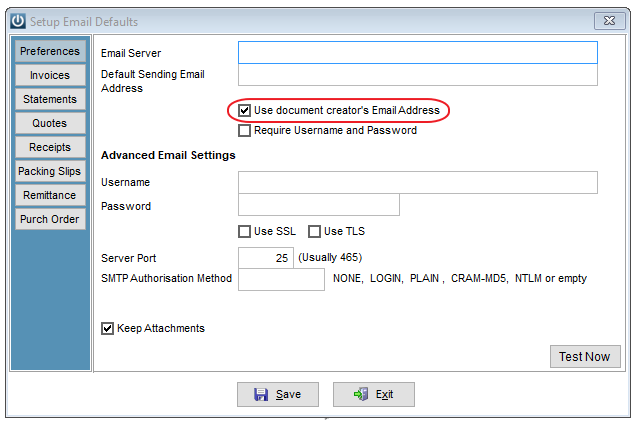Uncheck Use document creator's Email Address

coord(244,111)
